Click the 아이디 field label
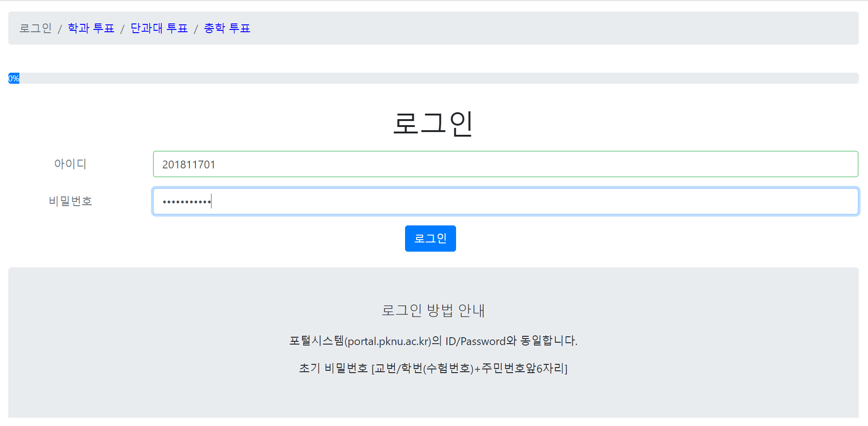Screen dimensions: 868x426 click(x=71, y=164)
